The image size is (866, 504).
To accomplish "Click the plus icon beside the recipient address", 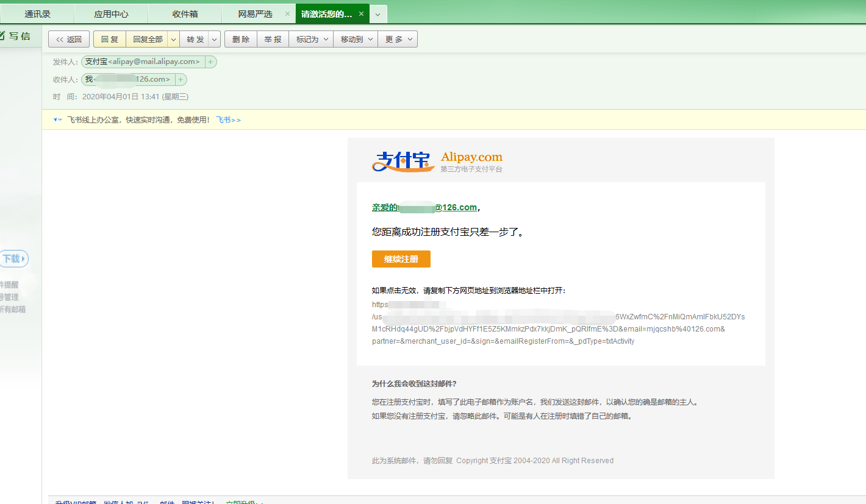I will (x=181, y=79).
